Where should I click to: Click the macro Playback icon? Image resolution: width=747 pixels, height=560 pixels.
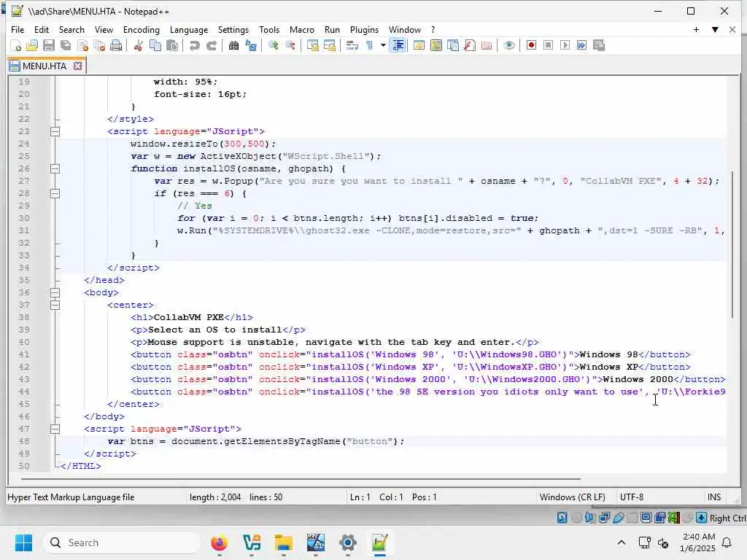tap(565, 46)
